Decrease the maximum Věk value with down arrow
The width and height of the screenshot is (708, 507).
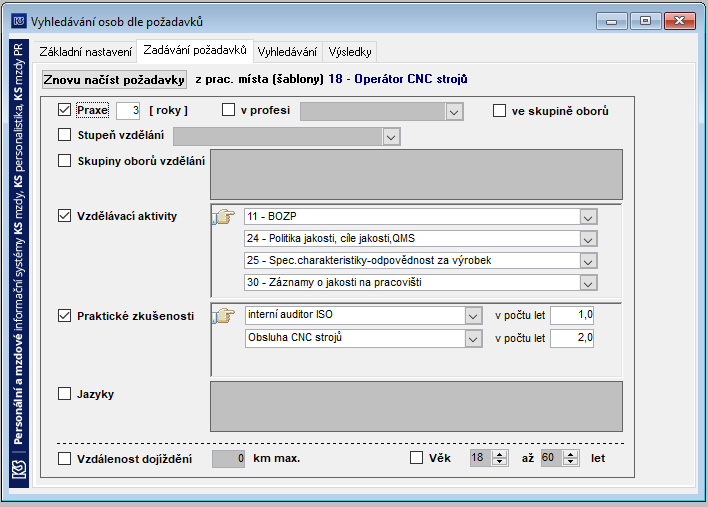click(x=571, y=462)
